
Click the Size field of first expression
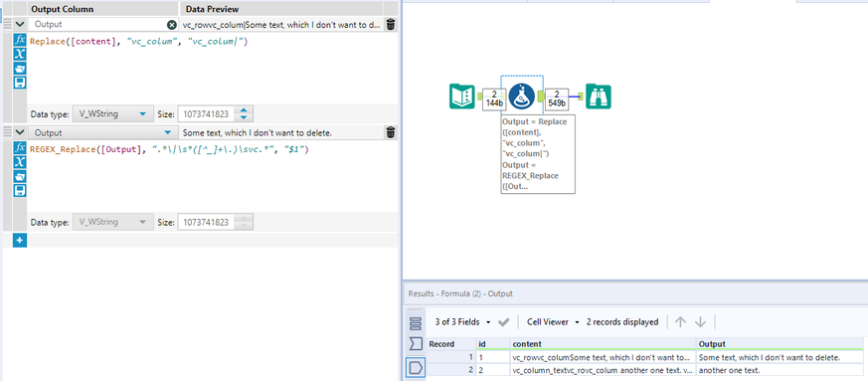pos(207,114)
